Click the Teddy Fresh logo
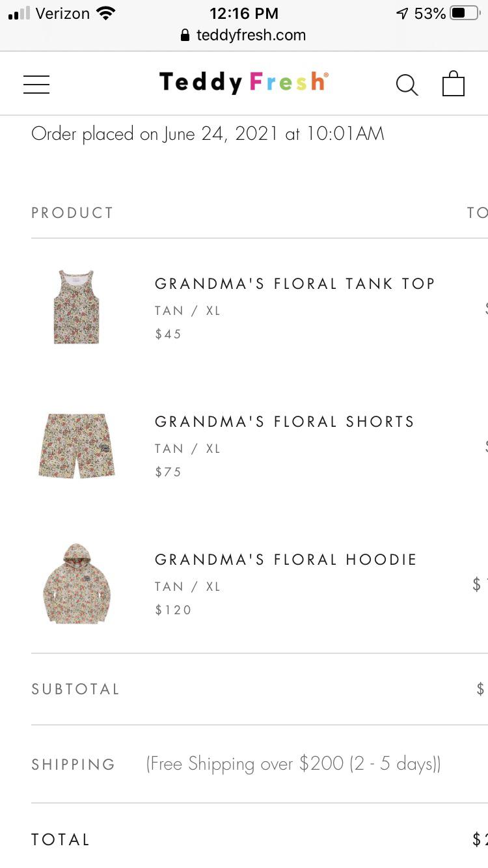The image size is (488, 868). (x=243, y=83)
